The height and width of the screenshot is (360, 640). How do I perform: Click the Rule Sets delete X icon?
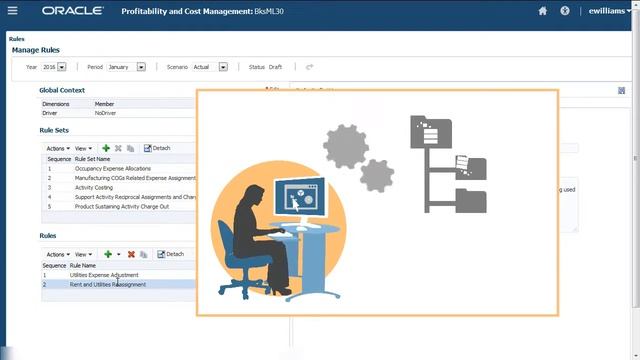tap(118, 148)
